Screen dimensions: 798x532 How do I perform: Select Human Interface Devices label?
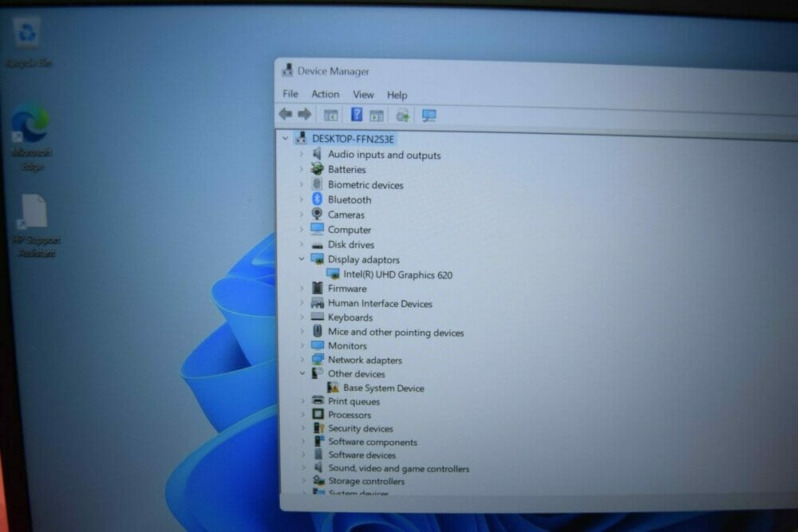tap(380, 303)
